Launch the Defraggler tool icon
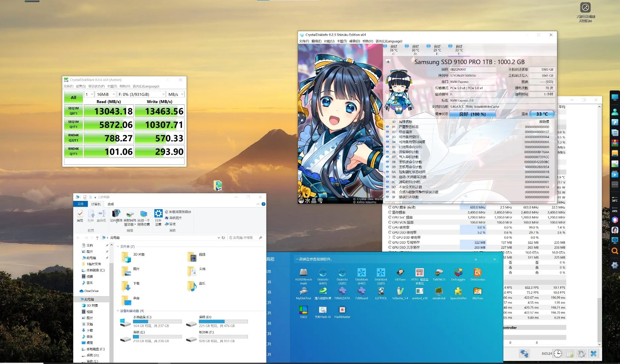The height and width of the screenshot is (364, 620). [458, 273]
